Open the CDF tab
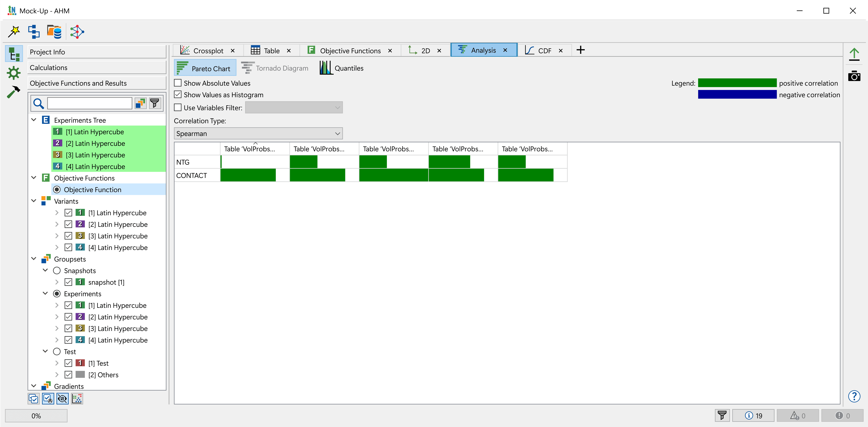The height and width of the screenshot is (427, 868). click(544, 50)
